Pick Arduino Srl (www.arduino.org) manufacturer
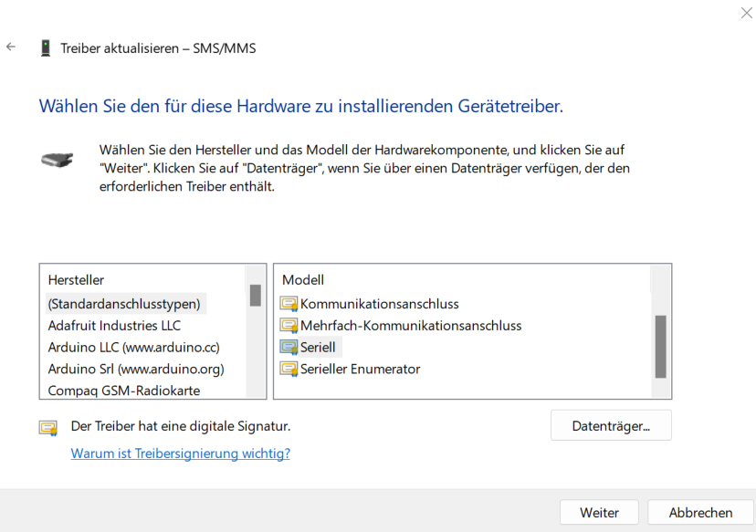756x532 pixels. (136, 370)
